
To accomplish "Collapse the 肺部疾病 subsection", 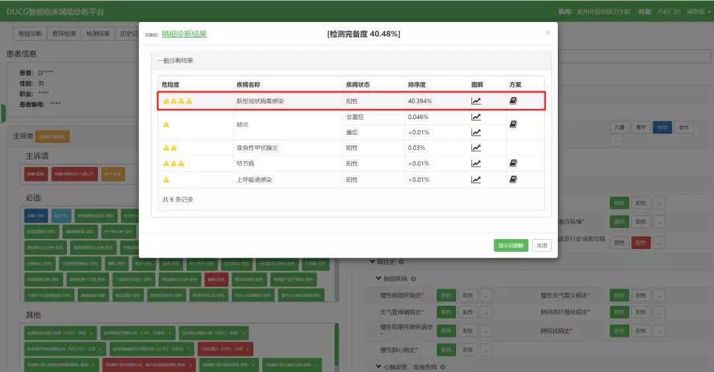I will (x=378, y=278).
